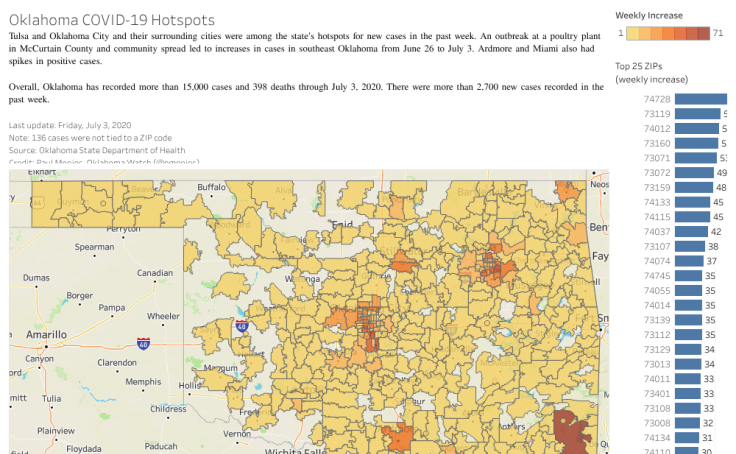Click the Memphis town label on the map
Image resolution: width=736 pixels, height=454 pixels.
pos(143,382)
